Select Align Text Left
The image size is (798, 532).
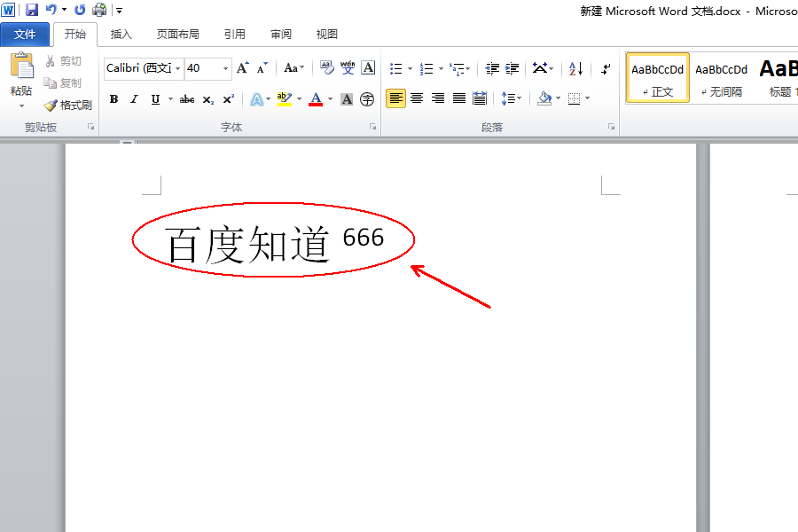396,98
